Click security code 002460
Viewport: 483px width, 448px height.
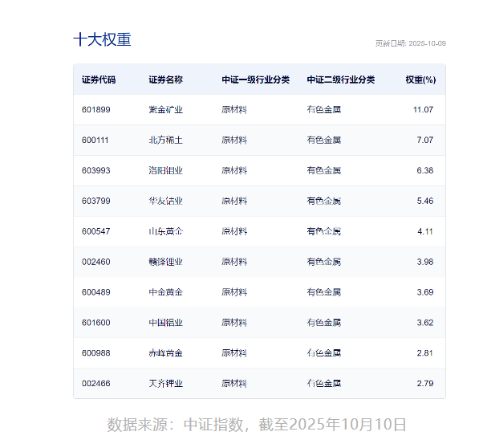pyautogui.click(x=96, y=262)
